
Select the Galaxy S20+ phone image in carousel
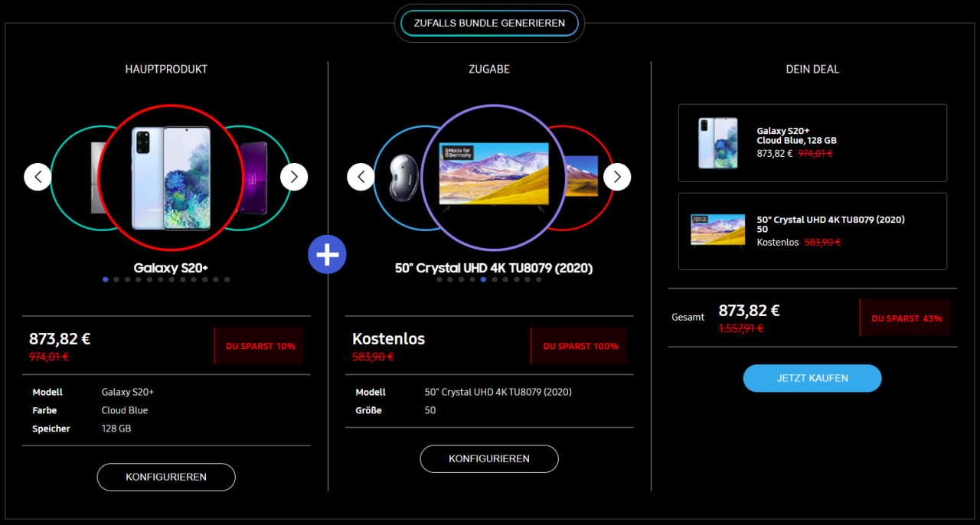(x=170, y=178)
